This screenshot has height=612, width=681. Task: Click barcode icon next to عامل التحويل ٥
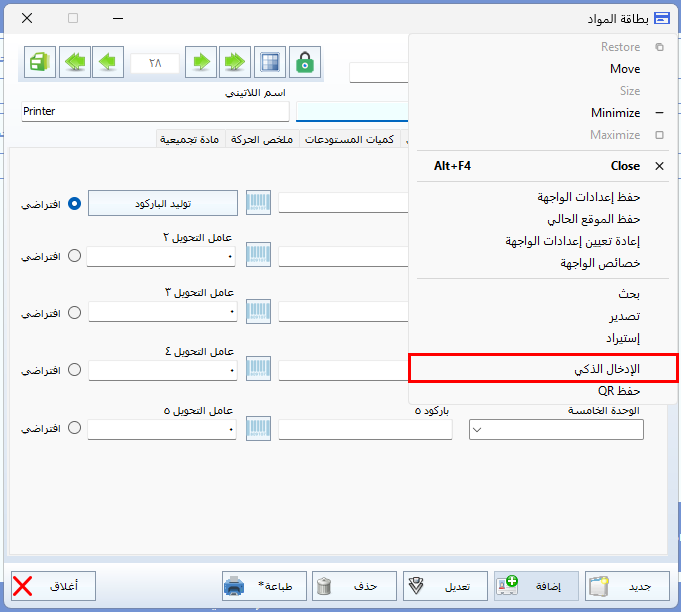click(259, 429)
